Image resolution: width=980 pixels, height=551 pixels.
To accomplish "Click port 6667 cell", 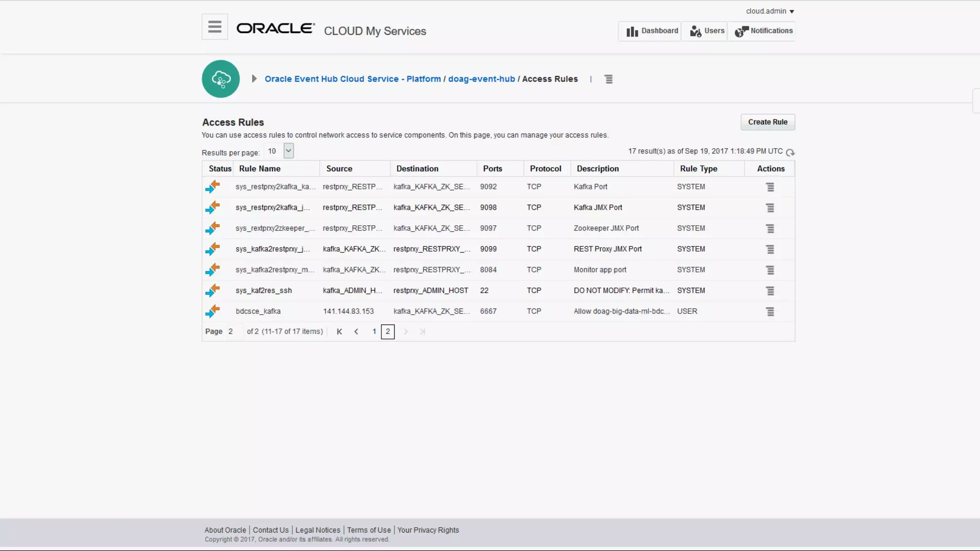I will (x=488, y=311).
